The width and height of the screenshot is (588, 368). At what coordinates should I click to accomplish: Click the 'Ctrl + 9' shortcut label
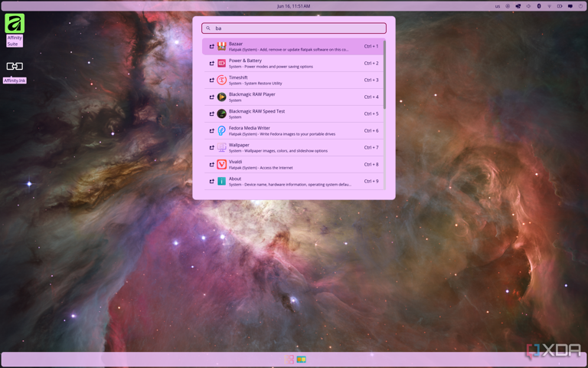371,182
